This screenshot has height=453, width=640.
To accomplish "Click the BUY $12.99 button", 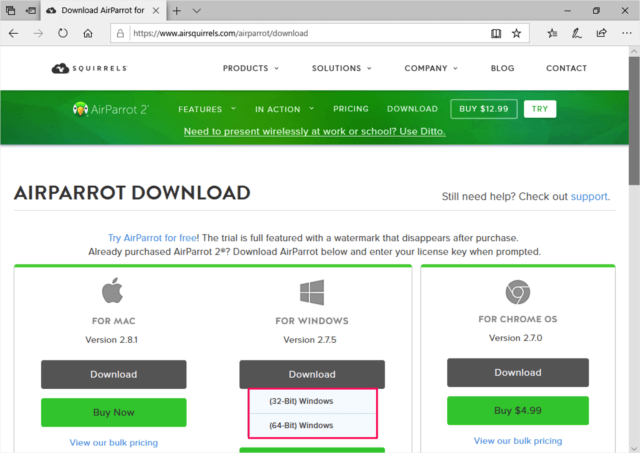I will pyautogui.click(x=483, y=109).
